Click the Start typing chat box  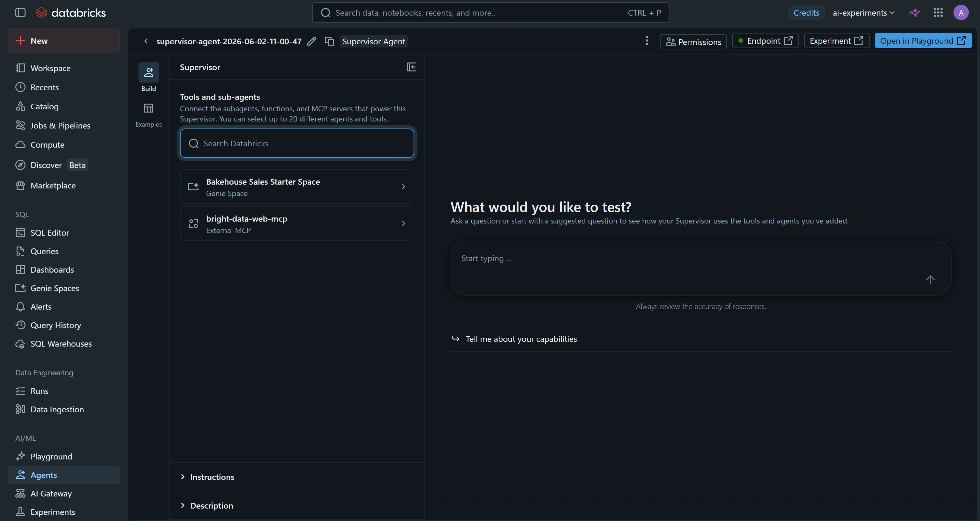point(701,268)
